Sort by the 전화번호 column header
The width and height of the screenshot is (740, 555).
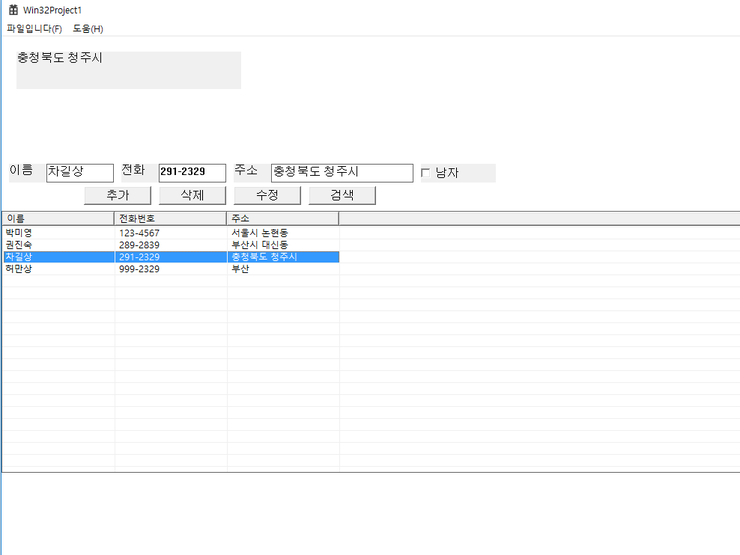coord(170,219)
